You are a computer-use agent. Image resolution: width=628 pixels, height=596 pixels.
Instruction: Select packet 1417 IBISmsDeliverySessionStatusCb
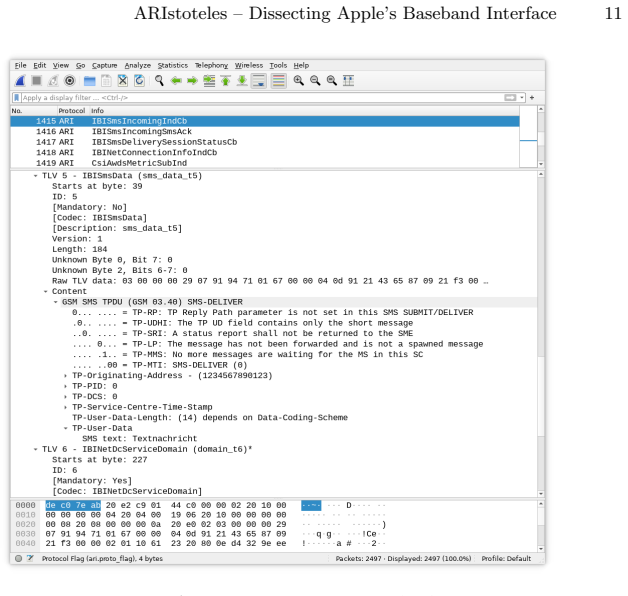click(x=265, y=142)
